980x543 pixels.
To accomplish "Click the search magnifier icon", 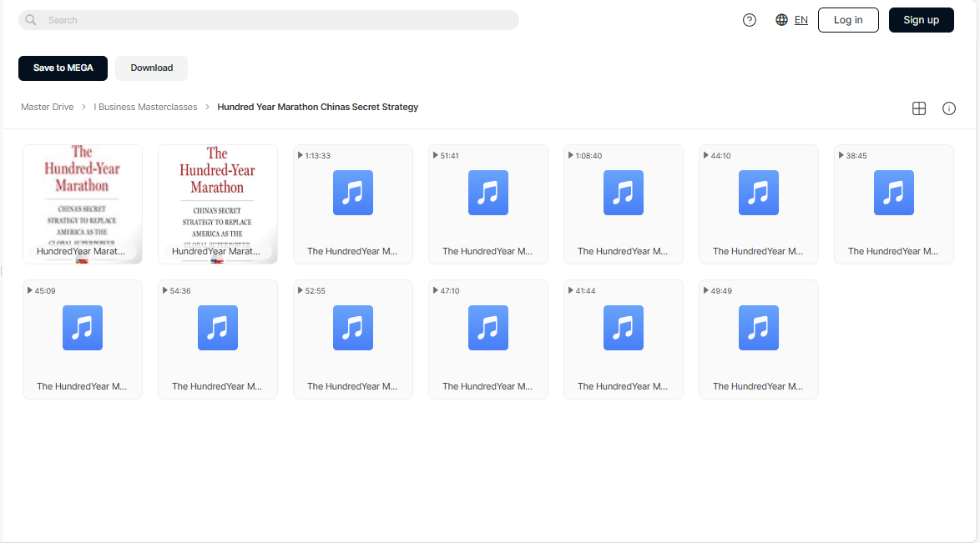I will (31, 20).
